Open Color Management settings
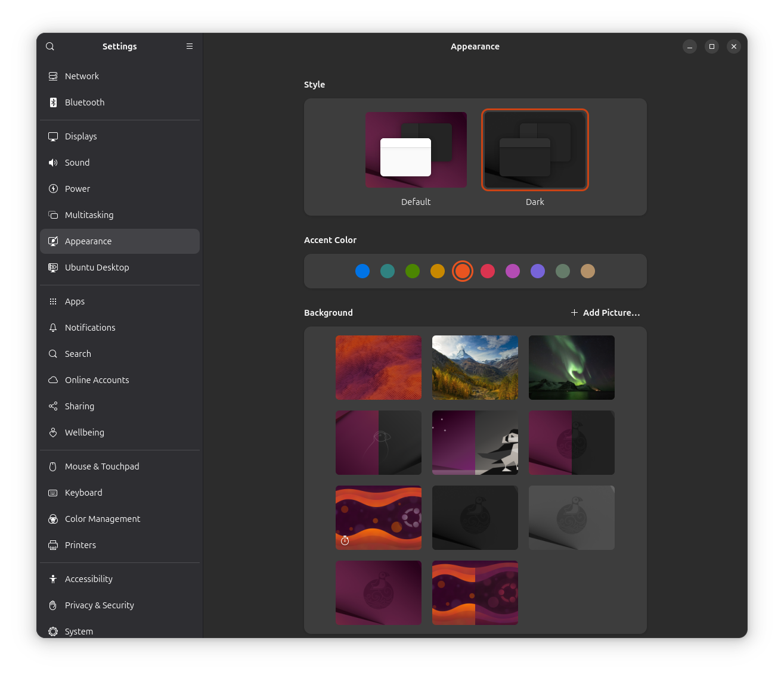The image size is (784, 678). [103, 518]
